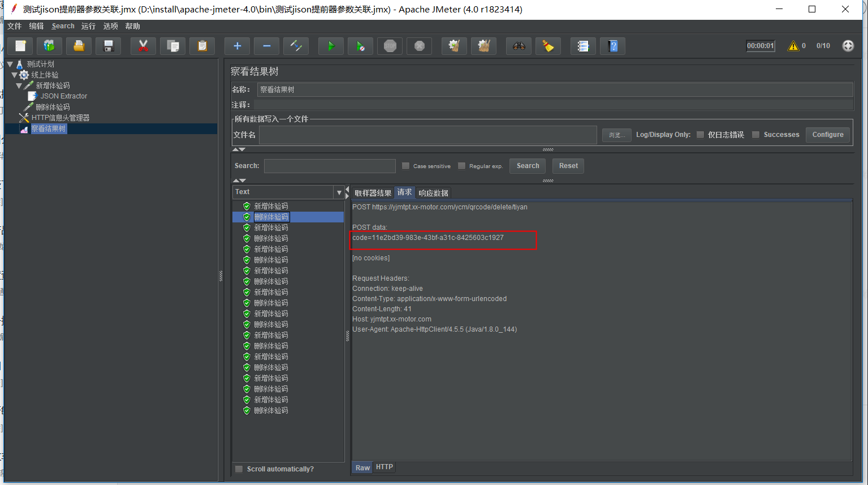Image resolution: width=868 pixels, height=485 pixels.
Task: Click the Open file folder icon
Action: pyautogui.click(x=79, y=46)
